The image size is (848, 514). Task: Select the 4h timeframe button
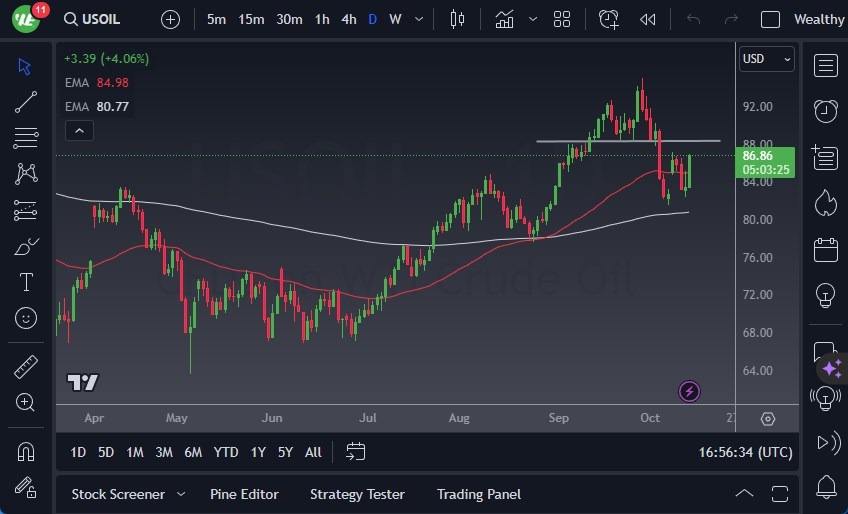click(348, 19)
